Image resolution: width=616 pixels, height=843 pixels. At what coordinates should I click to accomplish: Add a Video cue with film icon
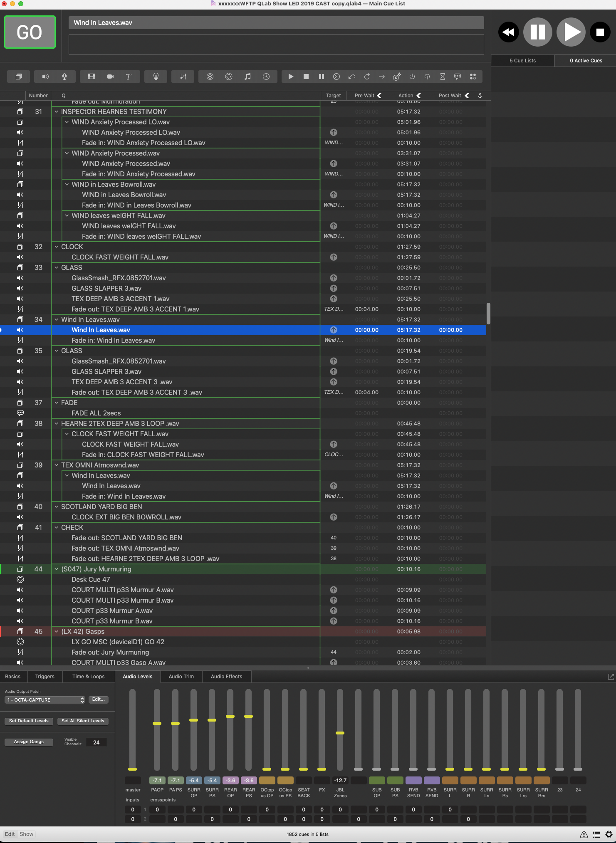click(x=92, y=77)
